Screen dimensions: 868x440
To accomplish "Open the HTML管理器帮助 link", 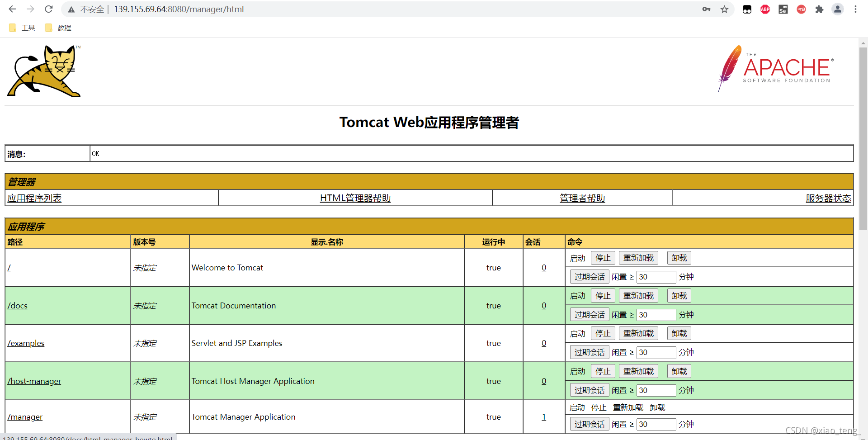I will tap(355, 198).
